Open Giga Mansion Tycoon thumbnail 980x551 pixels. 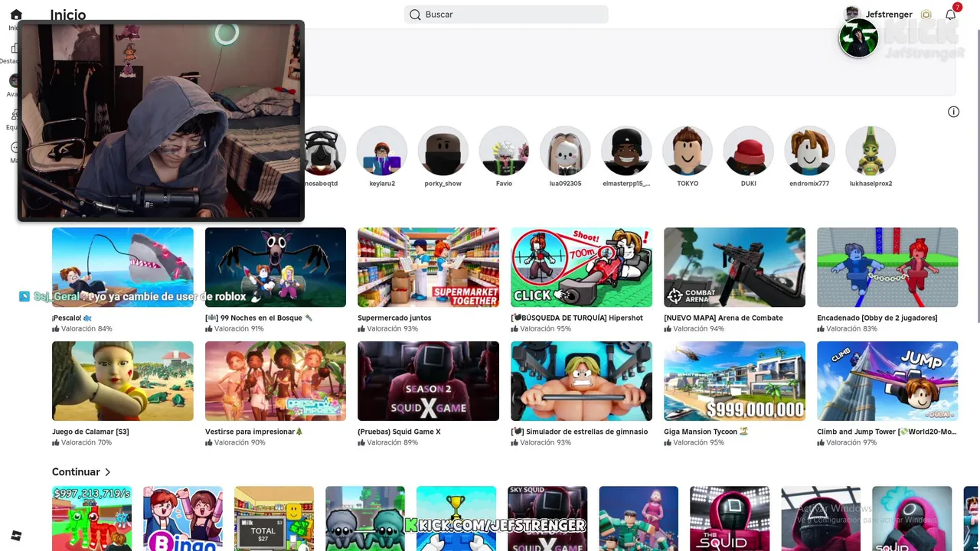pyautogui.click(x=734, y=381)
